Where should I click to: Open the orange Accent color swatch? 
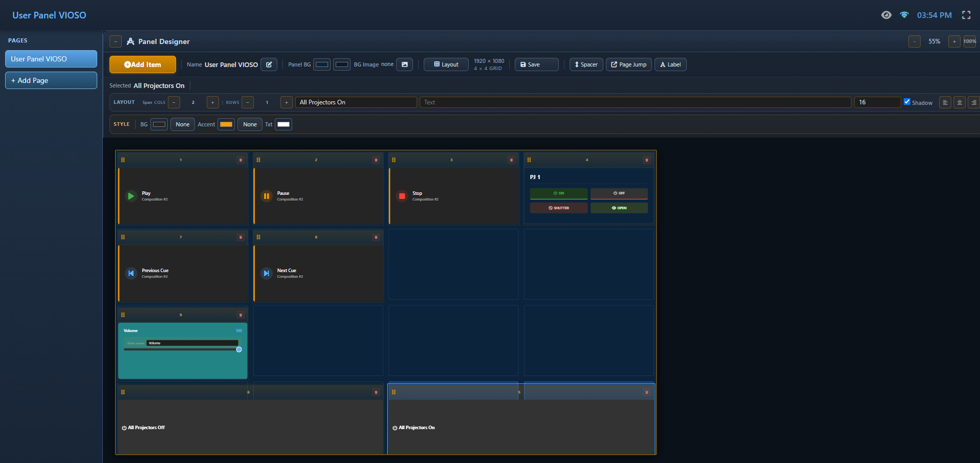click(x=226, y=124)
